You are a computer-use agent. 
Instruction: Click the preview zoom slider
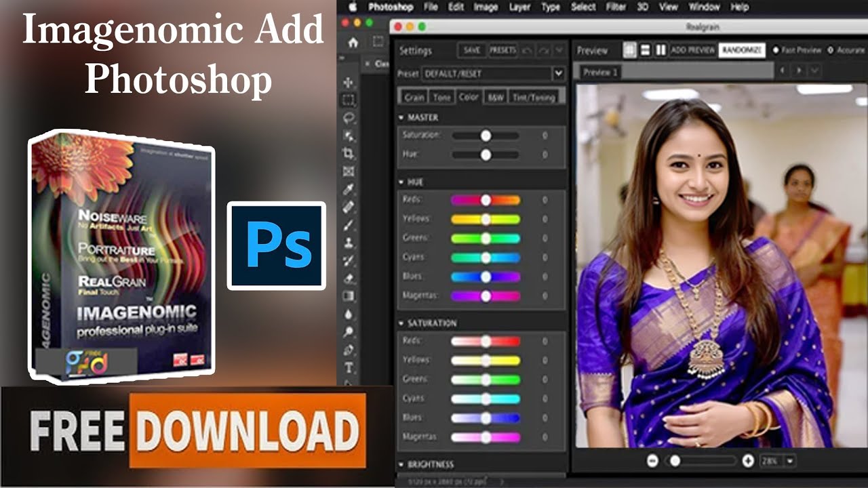coord(702,461)
